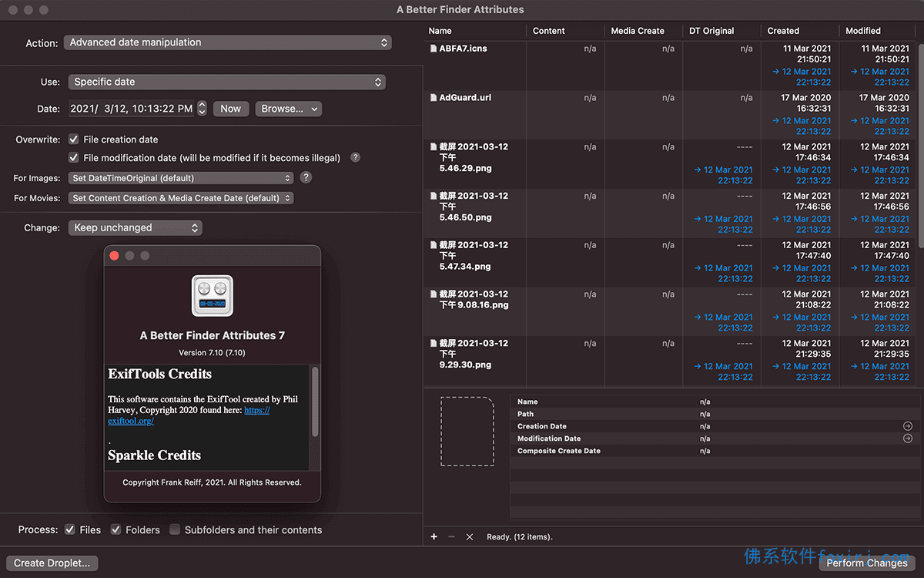This screenshot has width=924, height=578.
Task: Clear the list with the X icon
Action: [x=470, y=537]
